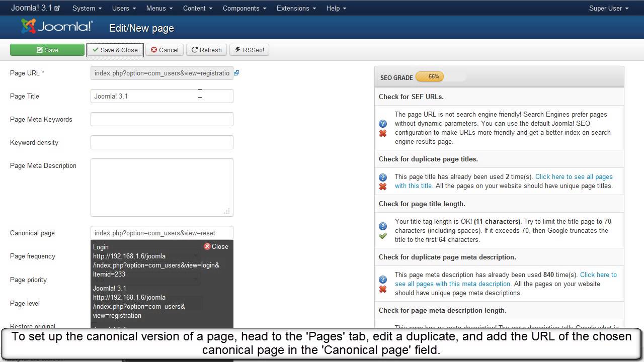The width and height of the screenshot is (644, 362).
Task: Click help icon for page title length
Action: click(383, 226)
